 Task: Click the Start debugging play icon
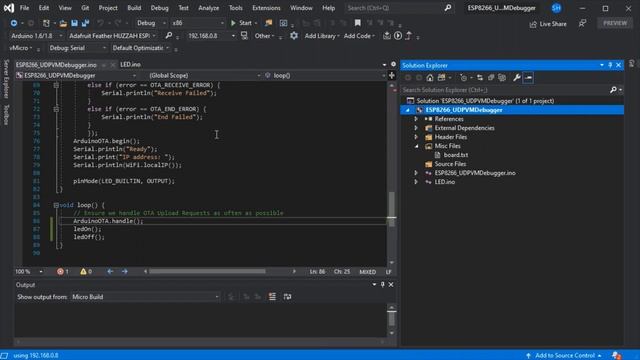coord(233,23)
